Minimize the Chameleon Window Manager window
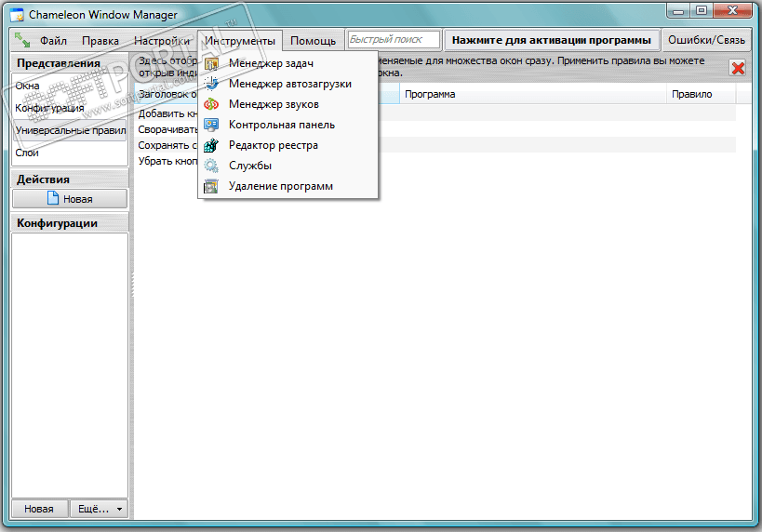Viewport: 762px width, 532px height. [x=678, y=10]
